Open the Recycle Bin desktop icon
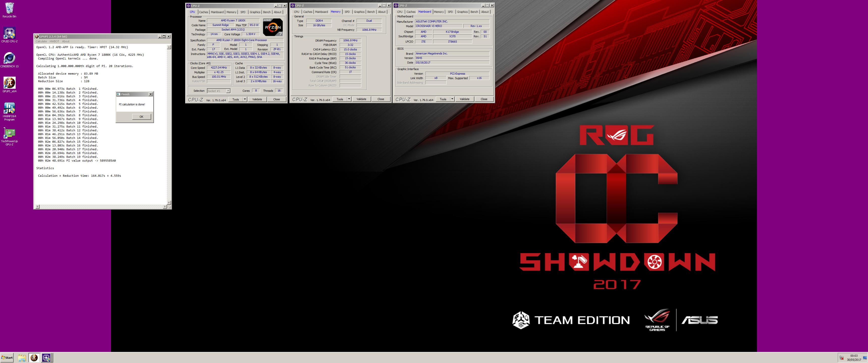The width and height of the screenshot is (868, 363). pyautogui.click(x=9, y=10)
